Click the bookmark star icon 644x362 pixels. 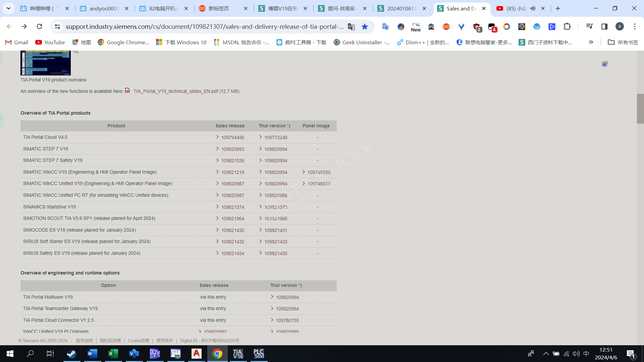(365, 26)
